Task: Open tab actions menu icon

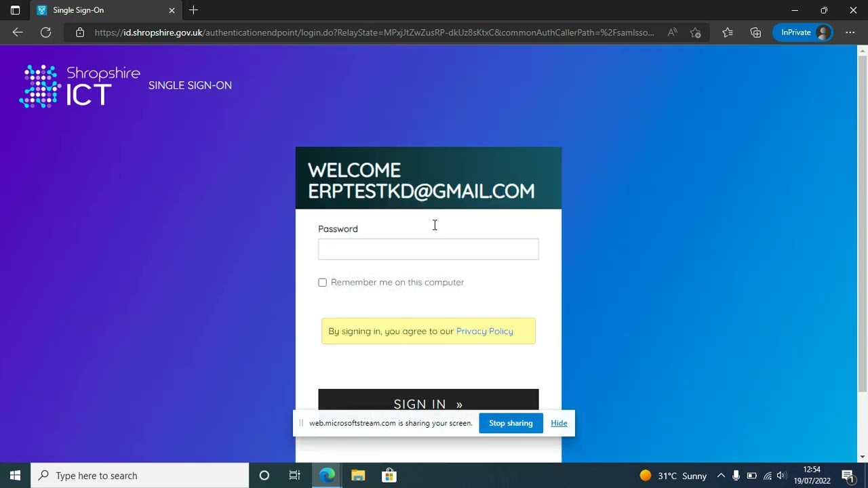Action: tap(15, 10)
